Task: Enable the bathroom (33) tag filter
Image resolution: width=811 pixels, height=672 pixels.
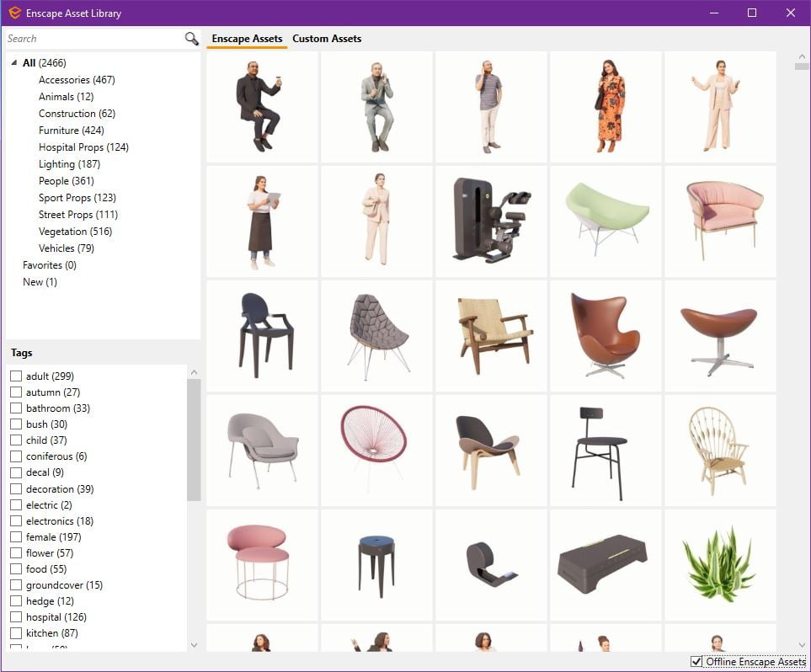Action: 16,408
